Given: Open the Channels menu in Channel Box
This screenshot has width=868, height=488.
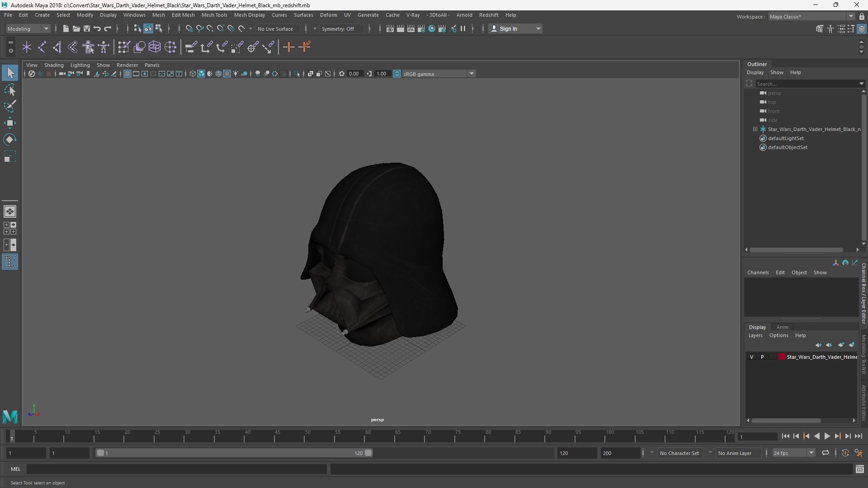Looking at the screenshot, I should (758, 272).
